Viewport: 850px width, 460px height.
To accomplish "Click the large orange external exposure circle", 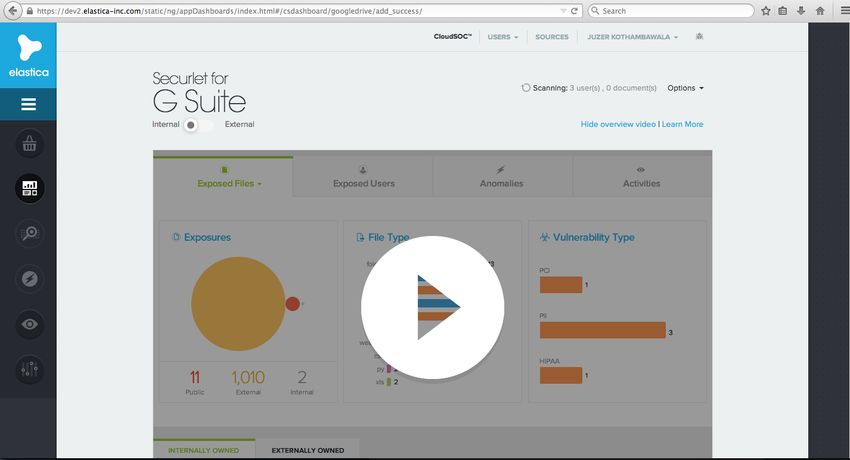I will pos(238,303).
